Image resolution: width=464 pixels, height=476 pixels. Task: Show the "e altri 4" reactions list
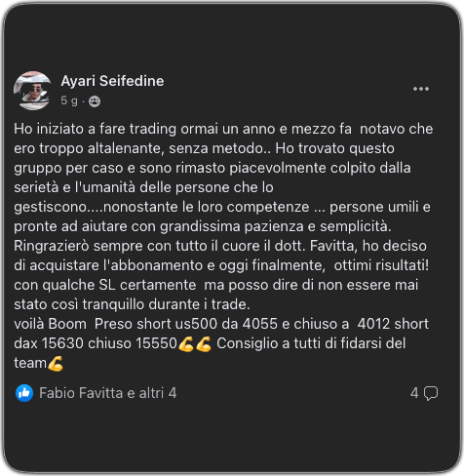click(x=152, y=393)
